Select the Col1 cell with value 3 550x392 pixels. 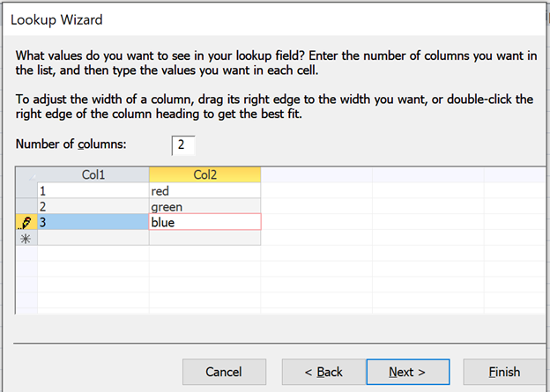click(93, 223)
